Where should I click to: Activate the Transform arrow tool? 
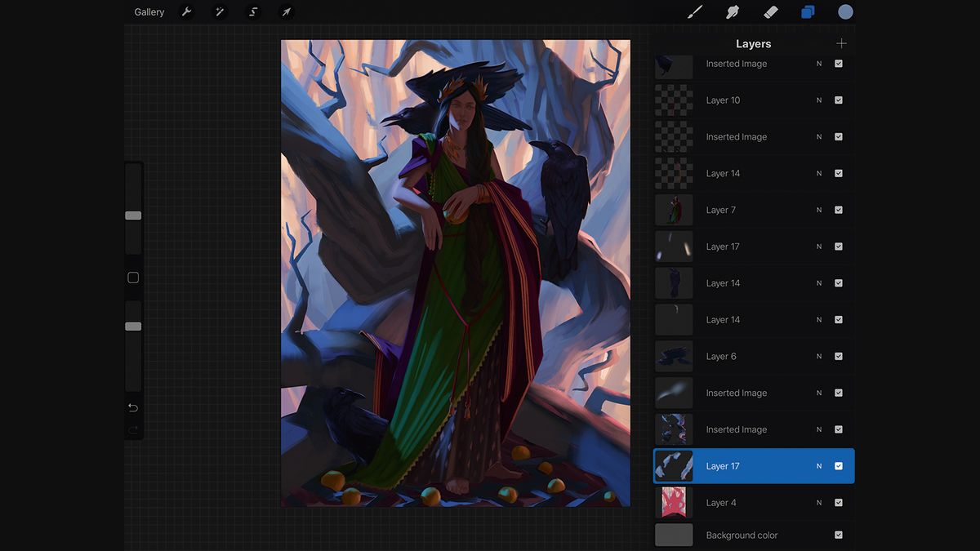[x=286, y=11]
